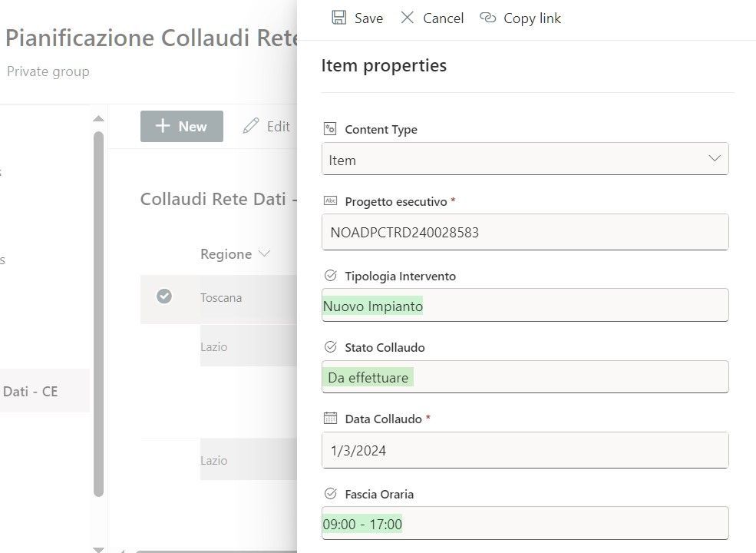Click the Tipologia Intervento choice icon
The width and height of the screenshot is (756, 553).
point(330,276)
